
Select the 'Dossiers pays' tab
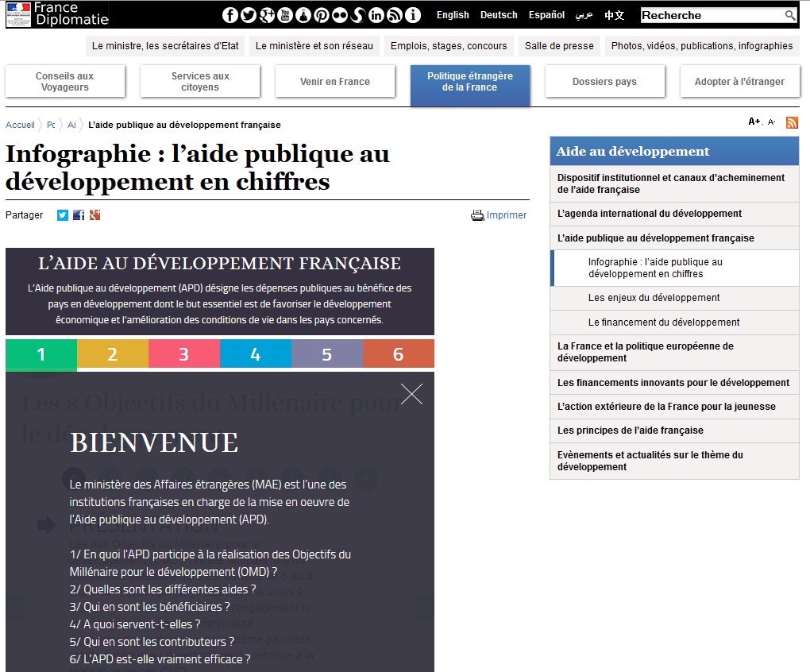coord(604,81)
